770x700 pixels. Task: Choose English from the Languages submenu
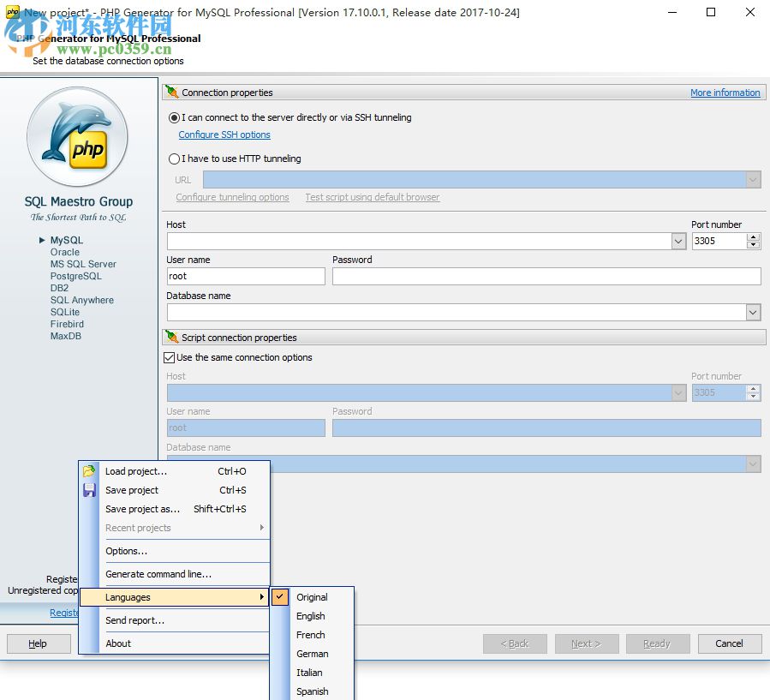pos(311,616)
